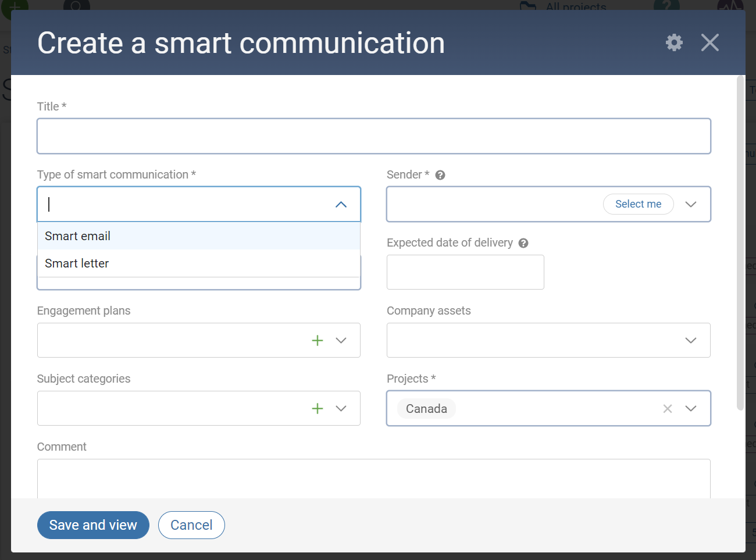Remove the Canada project with the X icon
The image size is (756, 560).
pyautogui.click(x=667, y=408)
